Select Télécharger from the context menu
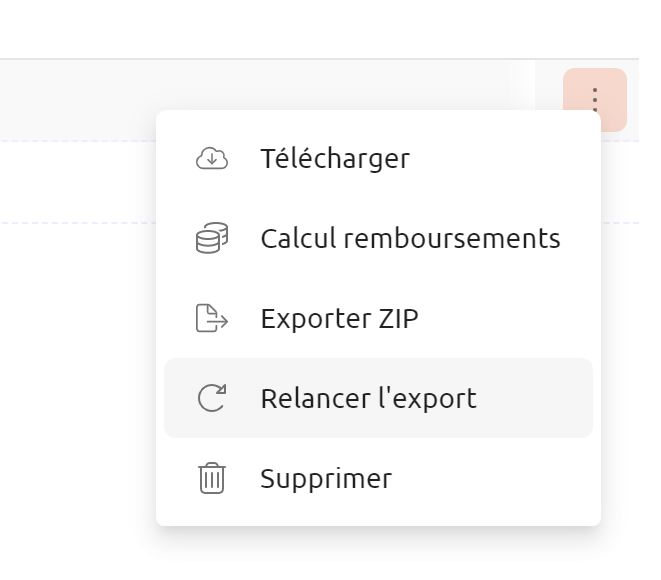661x580 pixels. (x=378, y=158)
